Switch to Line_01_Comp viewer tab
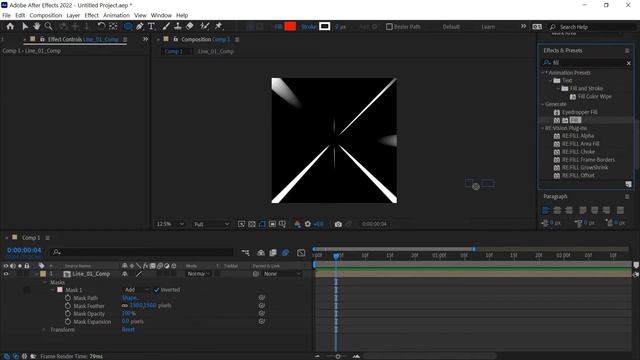The image size is (640, 360). [x=216, y=51]
